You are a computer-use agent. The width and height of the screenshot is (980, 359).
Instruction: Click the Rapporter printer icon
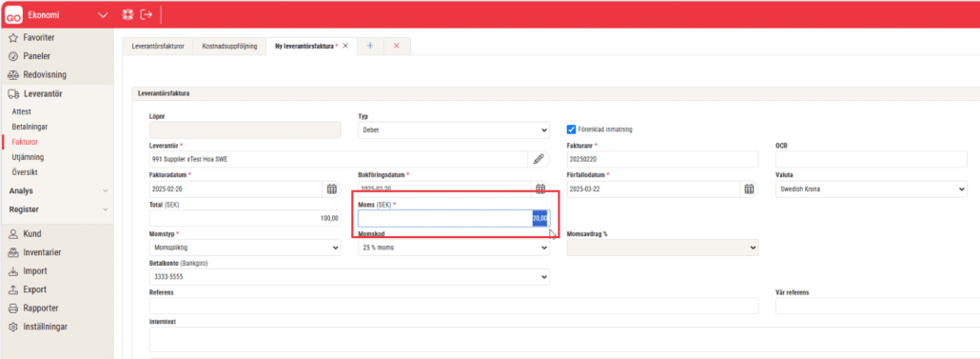coord(12,309)
